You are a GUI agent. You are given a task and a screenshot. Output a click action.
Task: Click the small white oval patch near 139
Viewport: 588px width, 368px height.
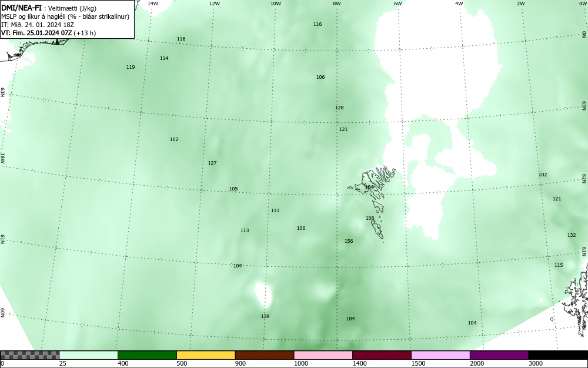point(263,295)
